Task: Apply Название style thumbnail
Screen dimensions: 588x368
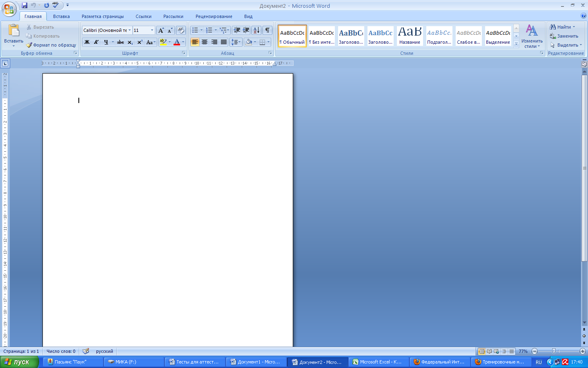Action: 410,36
